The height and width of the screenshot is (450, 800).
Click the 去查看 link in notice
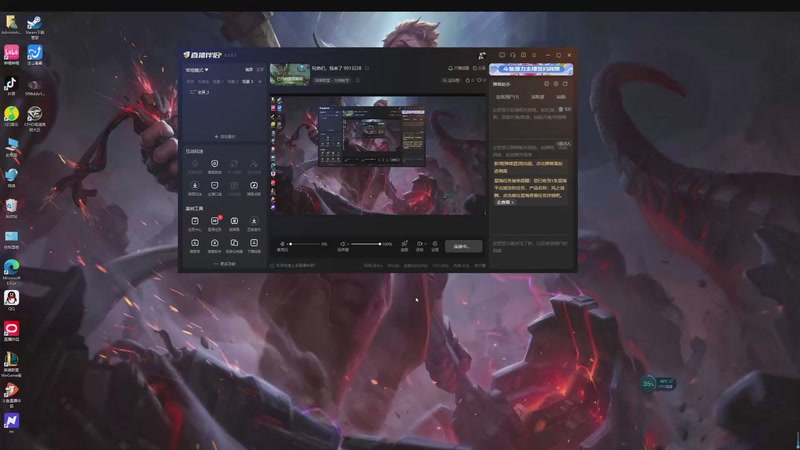point(505,203)
